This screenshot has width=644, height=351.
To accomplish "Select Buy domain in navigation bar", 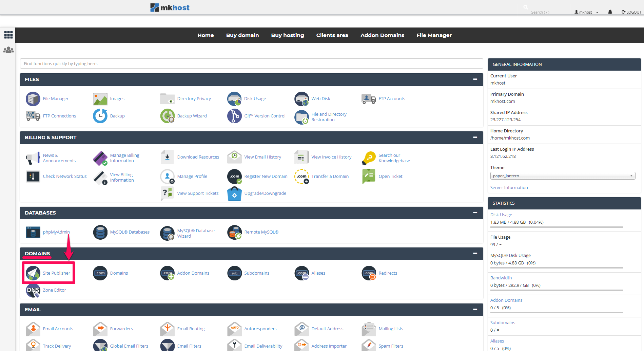I will [x=242, y=35].
